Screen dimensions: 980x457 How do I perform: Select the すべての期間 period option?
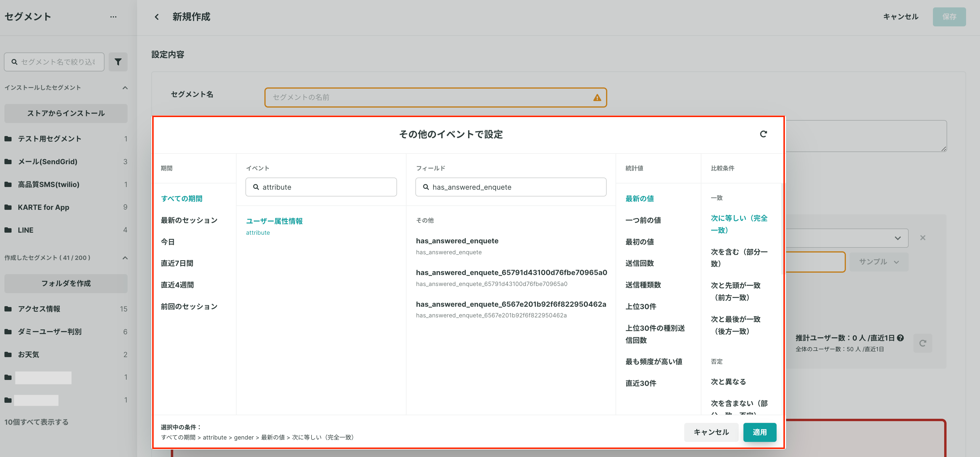point(181,198)
